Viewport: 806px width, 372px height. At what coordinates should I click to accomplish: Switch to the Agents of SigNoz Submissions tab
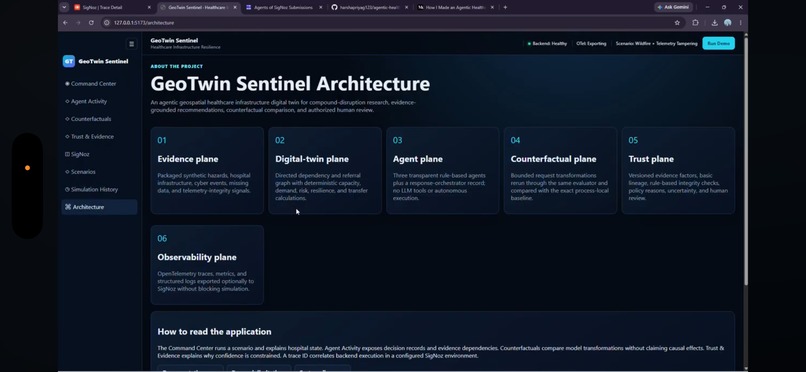pos(284,7)
